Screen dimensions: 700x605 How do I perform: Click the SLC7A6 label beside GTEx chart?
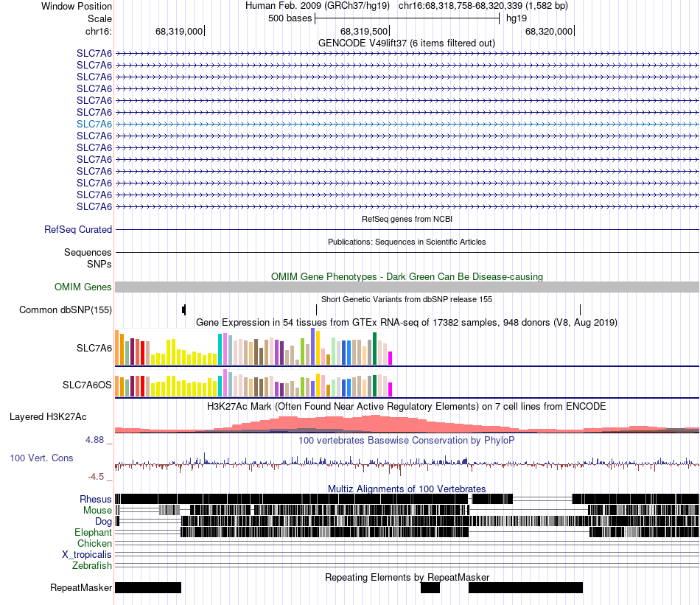click(x=94, y=349)
